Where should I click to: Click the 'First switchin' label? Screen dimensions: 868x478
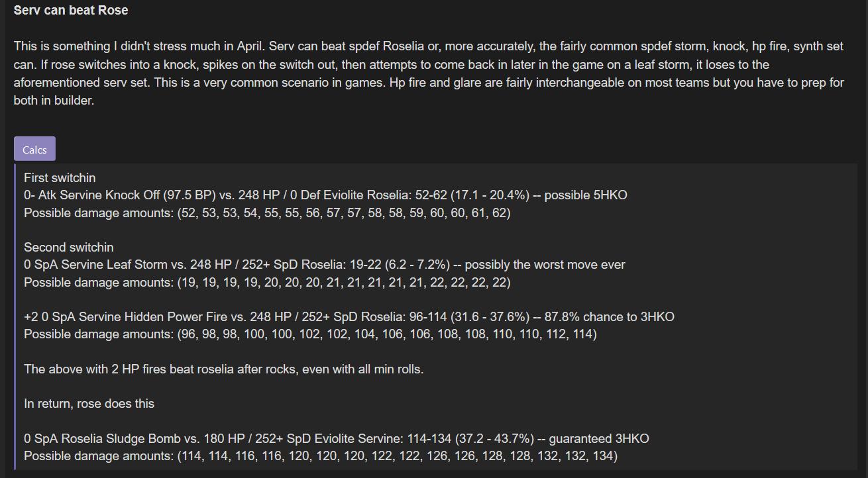(x=60, y=178)
